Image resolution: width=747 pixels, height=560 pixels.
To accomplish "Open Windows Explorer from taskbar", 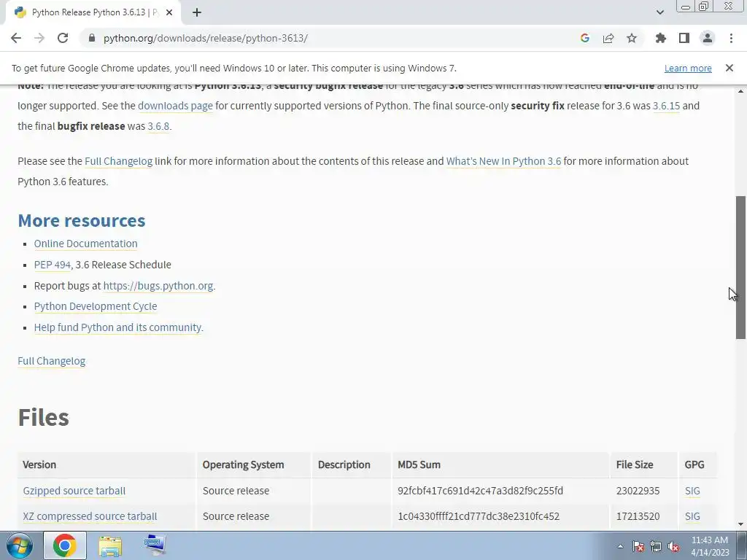I will tap(110, 545).
